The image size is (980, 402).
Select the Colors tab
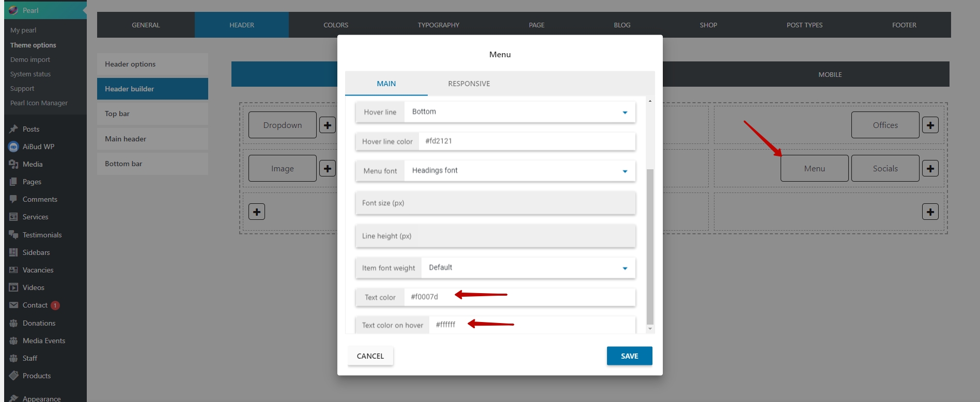click(x=336, y=25)
